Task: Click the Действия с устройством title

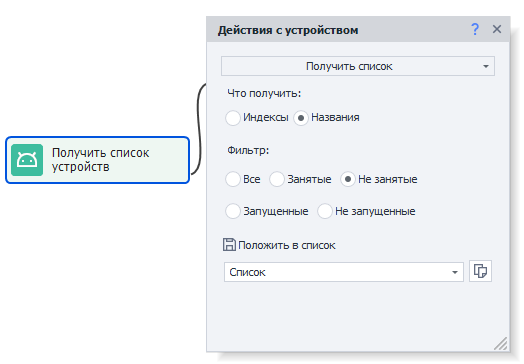Action: pos(288,30)
